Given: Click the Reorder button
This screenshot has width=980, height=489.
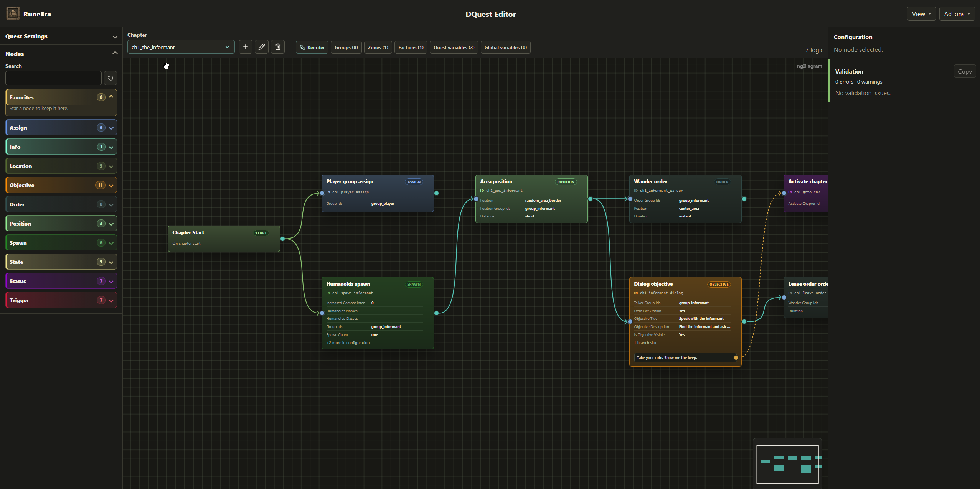Looking at the screenshot, I should click(x=312, y=47).
